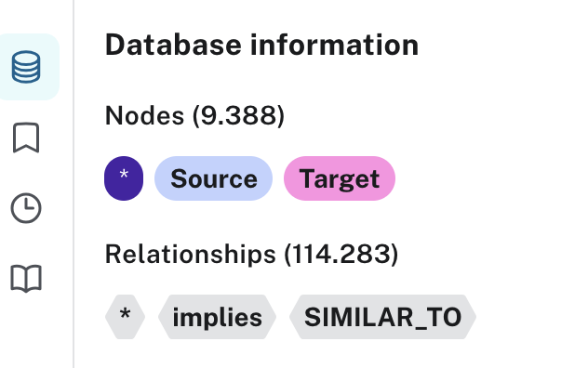588x368 pixels.
Task: Select the implies relationship type
Action: tap(217, 317)
